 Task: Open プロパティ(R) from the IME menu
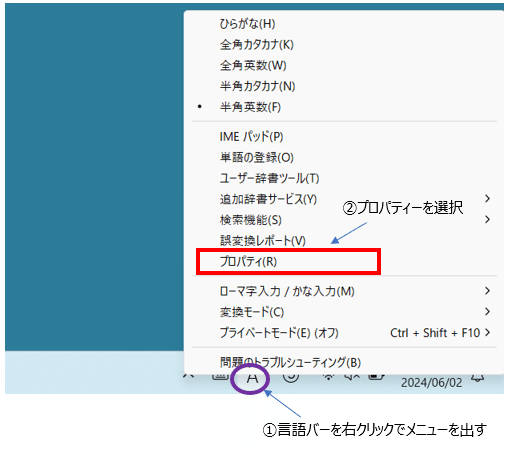(248, 262)
